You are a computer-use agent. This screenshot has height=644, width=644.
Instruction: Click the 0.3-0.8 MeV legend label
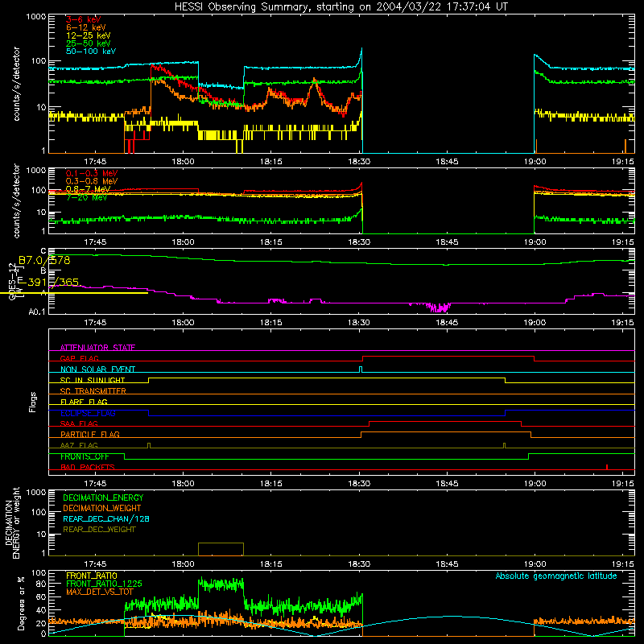[x=92, y=181]
